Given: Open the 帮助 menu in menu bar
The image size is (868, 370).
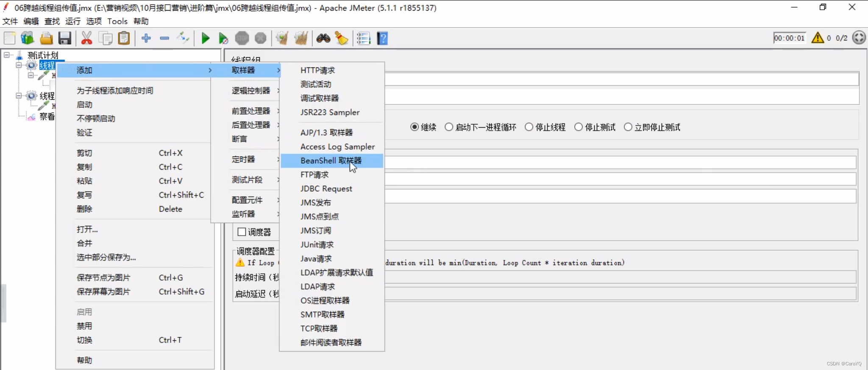Looking at the screenshot, I should tap(141, 21).
